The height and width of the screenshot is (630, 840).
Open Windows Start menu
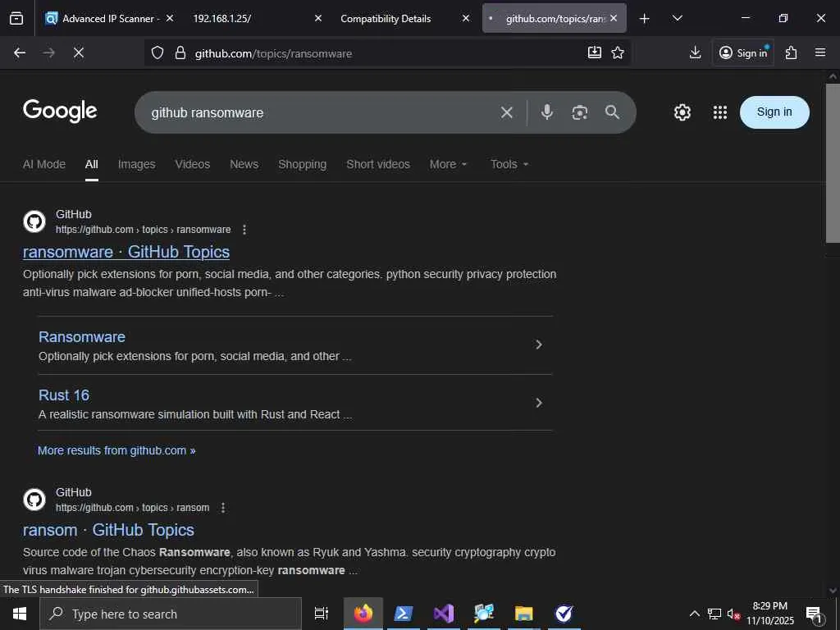pos(20,614)
